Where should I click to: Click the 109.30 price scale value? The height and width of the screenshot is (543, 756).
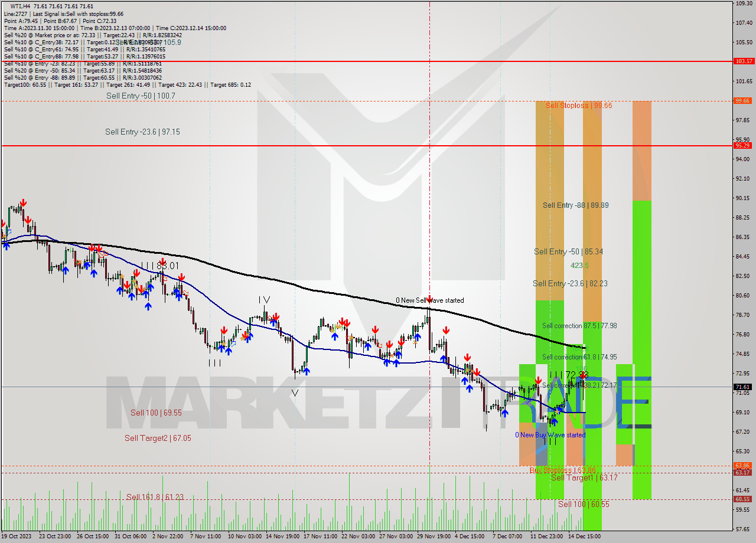click(x=744, y=3)
